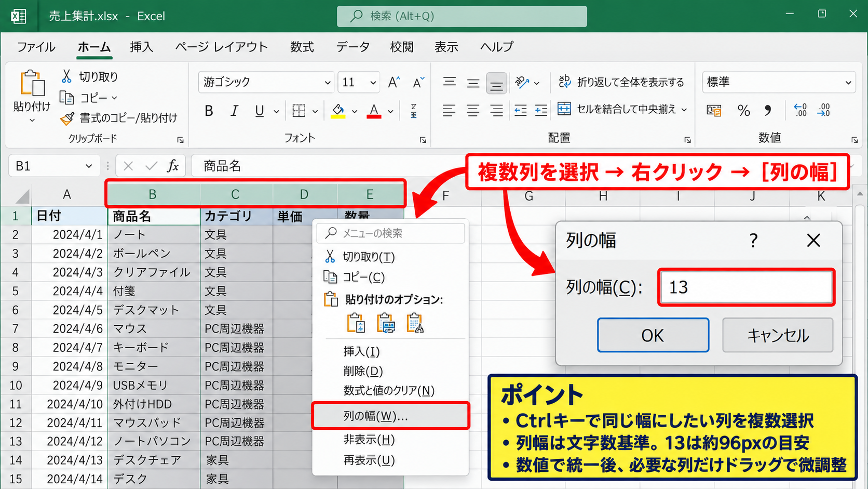Open the font name dropdown (游ゴシック)
The image size is (868, 489).
(x=328, y=83)
